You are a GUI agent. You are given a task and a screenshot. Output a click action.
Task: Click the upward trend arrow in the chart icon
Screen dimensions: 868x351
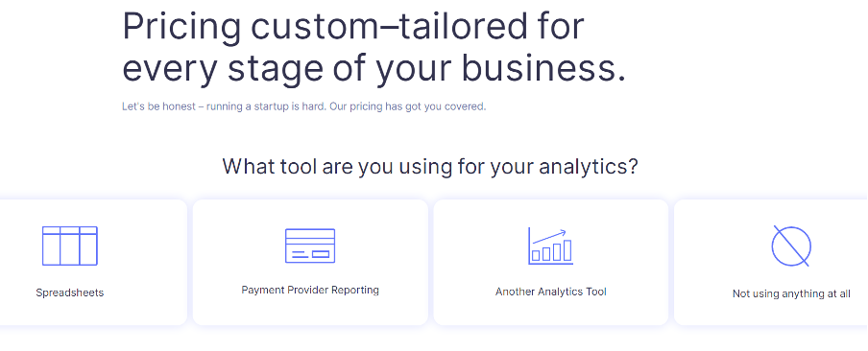(x=549, y=237)
